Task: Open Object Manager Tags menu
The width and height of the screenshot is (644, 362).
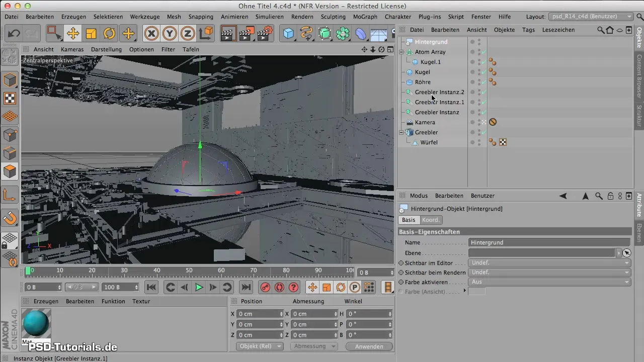Action: click(x=528, y=30)
